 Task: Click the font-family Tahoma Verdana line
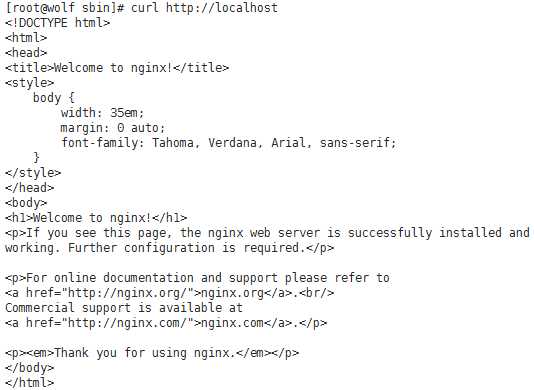(229, 142)
